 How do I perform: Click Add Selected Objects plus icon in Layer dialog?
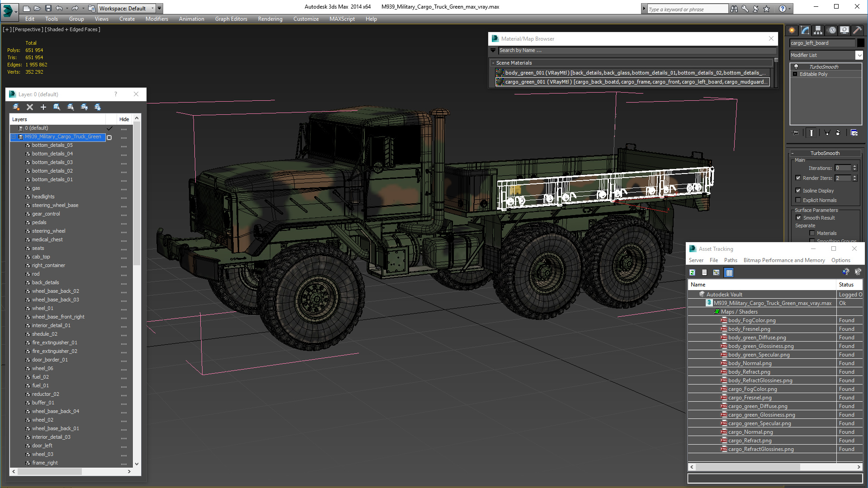[43, 107]
